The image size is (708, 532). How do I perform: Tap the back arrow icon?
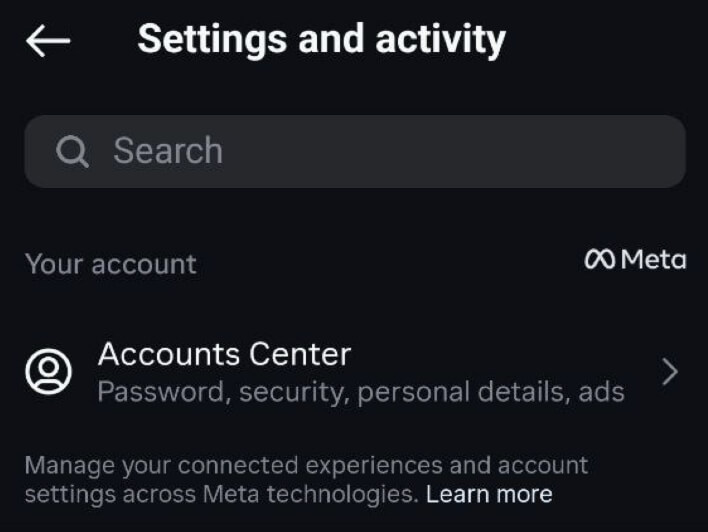pyautogui.click(x=48, y=41)
